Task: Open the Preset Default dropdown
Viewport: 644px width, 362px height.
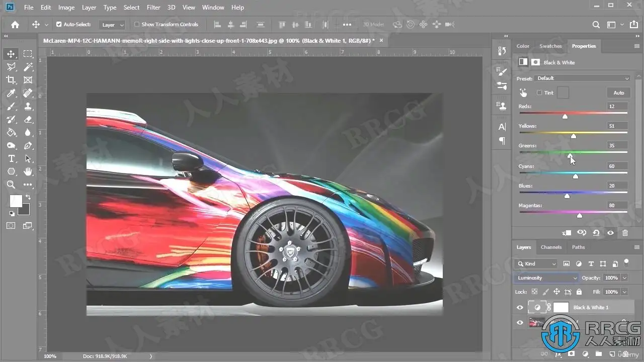Action: point(583,78)
